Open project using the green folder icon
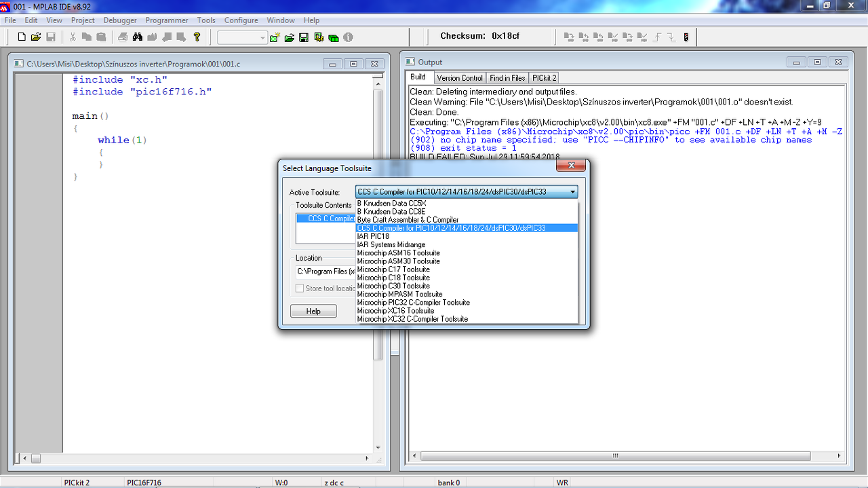The image size is (868, 488). 290,37
